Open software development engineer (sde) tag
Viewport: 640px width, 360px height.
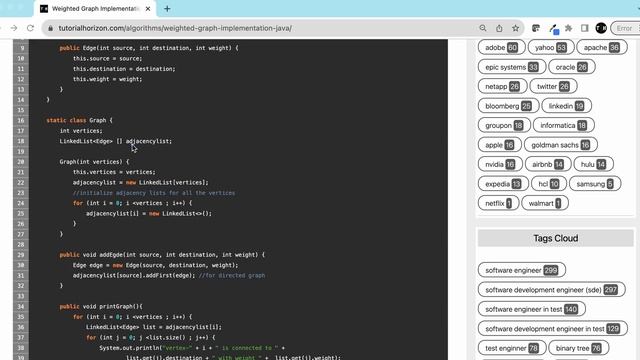(x=551, y=289)
